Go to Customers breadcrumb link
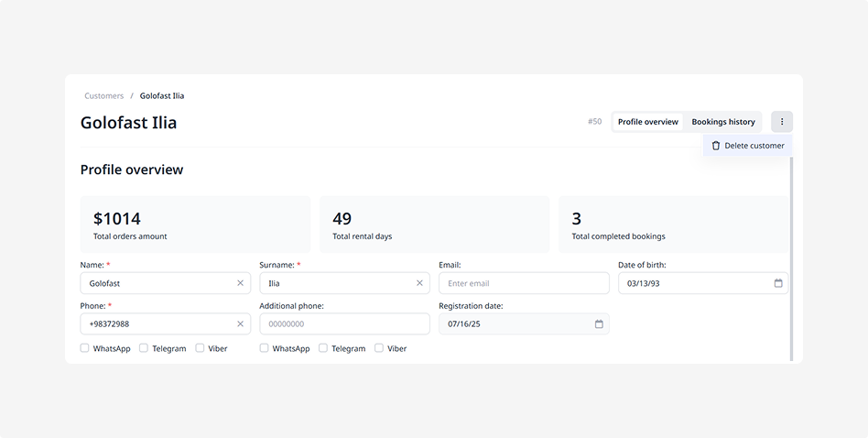Image resolution: width=868 pixels, height=438 pixels. click(103, 95)
